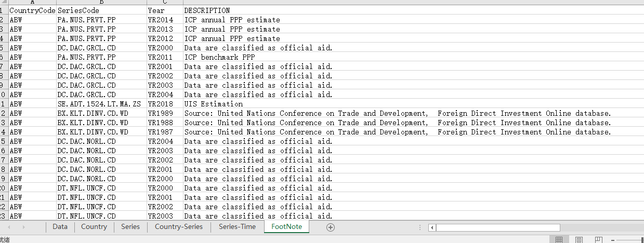
Task: Switch to Normal view in status bar
Action: (x=559, y=240)
